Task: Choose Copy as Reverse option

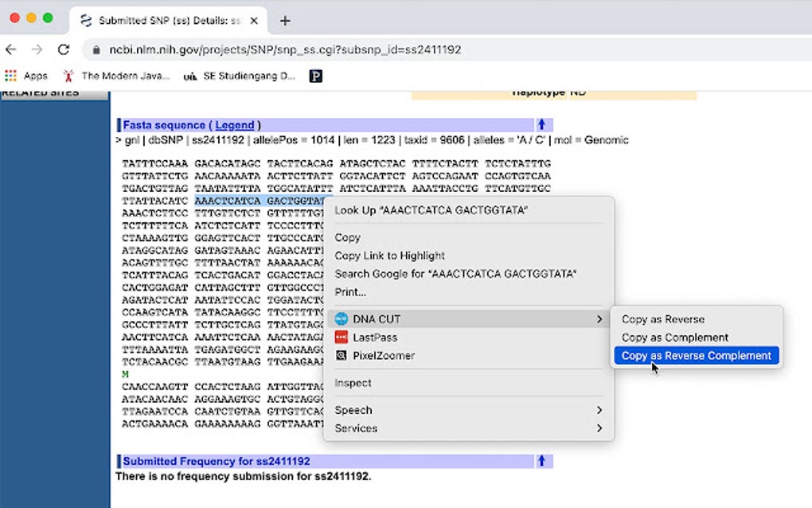Action: (x=662, y=319)
